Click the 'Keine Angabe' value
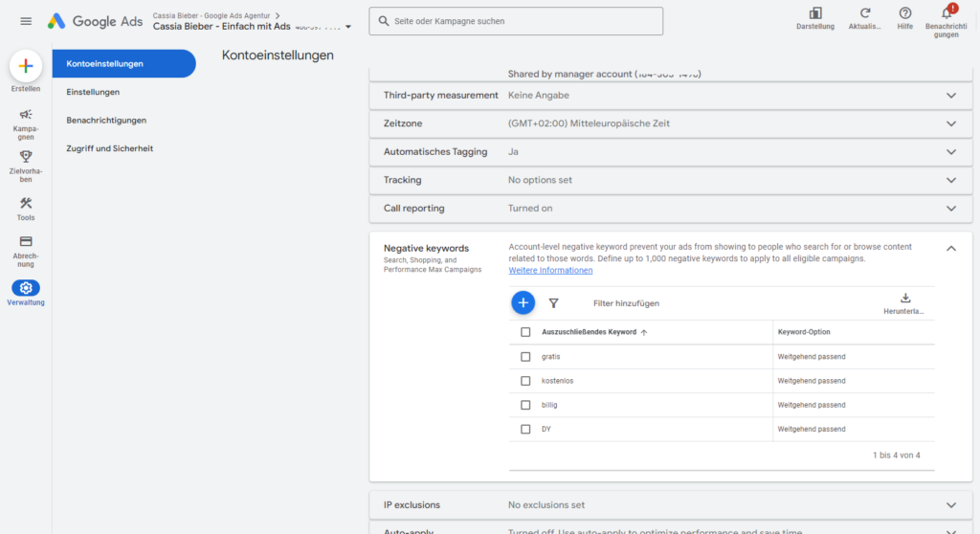Viewport: 980px width, 534px height. (x=538, y=96)
